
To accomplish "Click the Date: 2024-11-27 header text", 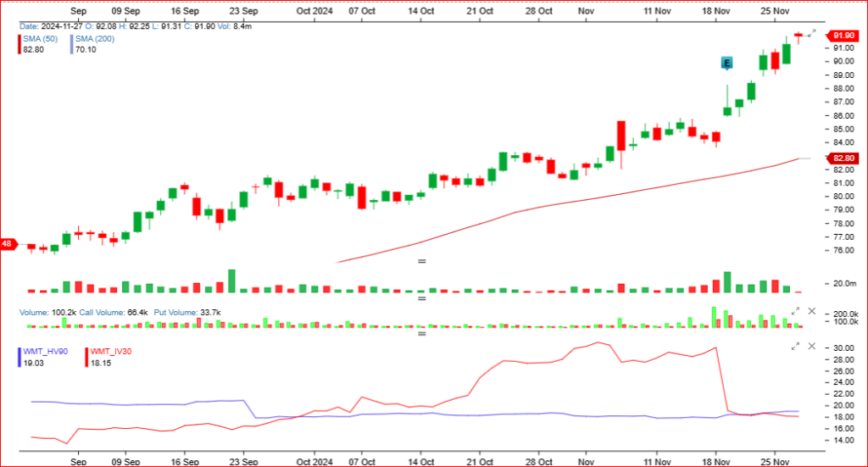I will 51,26.
